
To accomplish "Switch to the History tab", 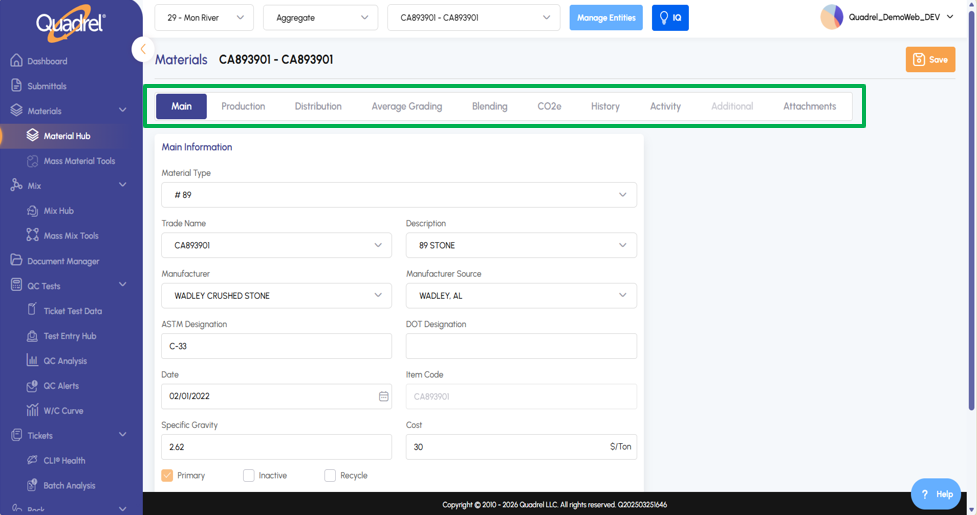I will point(605,106).
